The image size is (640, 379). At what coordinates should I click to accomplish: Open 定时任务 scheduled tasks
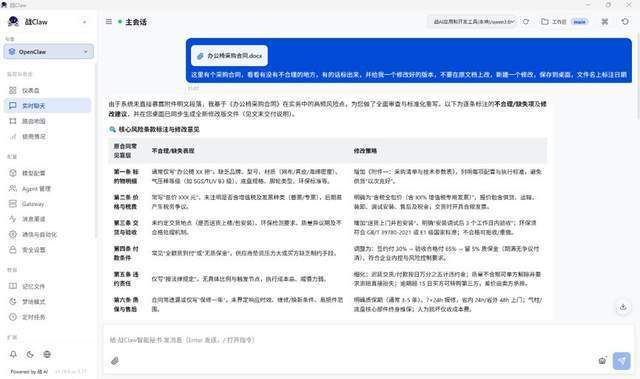(48, 317)
